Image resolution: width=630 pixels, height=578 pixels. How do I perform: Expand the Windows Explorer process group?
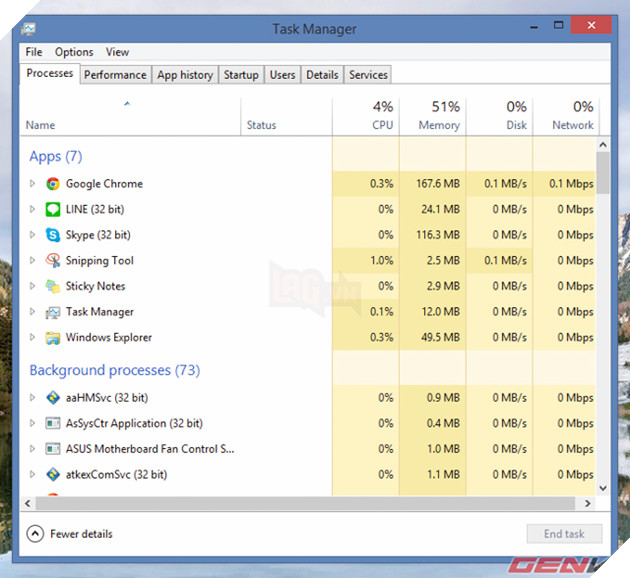[x=32, y=338]
